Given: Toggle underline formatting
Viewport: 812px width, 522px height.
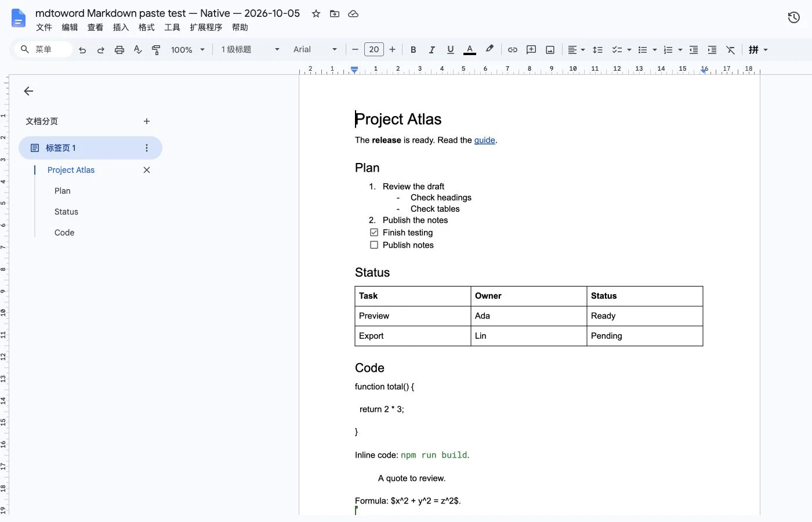Looking at the screenshot, I should (451, 50).
